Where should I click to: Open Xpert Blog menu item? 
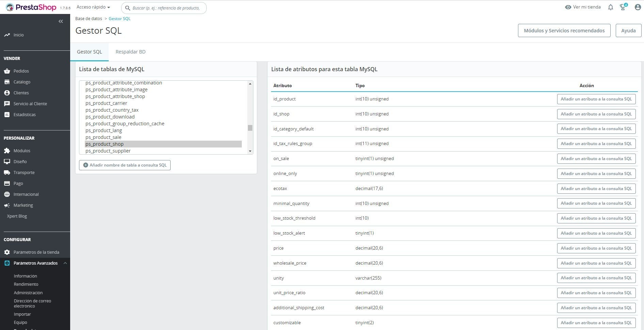[17, 216]
